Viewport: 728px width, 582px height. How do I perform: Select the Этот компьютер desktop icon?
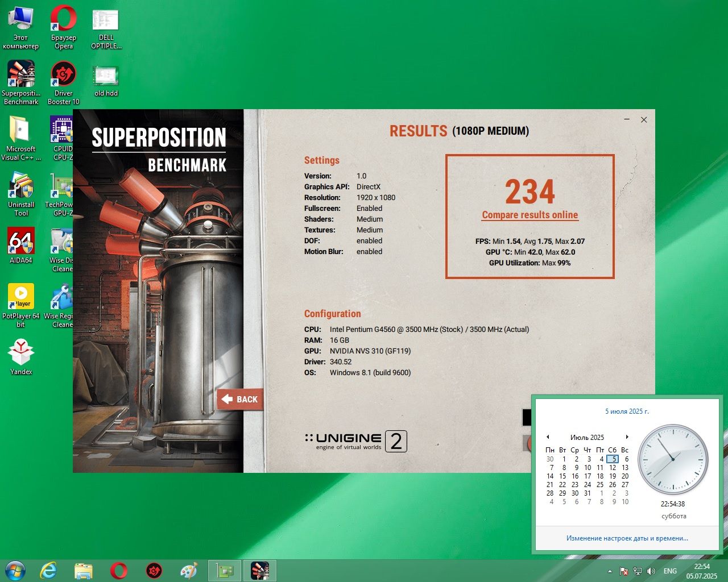click(x=20, y=27)
